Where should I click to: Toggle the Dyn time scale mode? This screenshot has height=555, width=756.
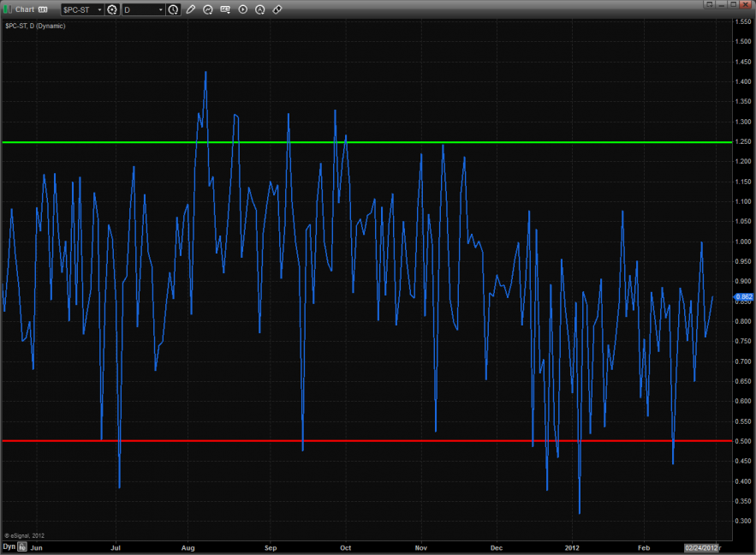point(9,546)
